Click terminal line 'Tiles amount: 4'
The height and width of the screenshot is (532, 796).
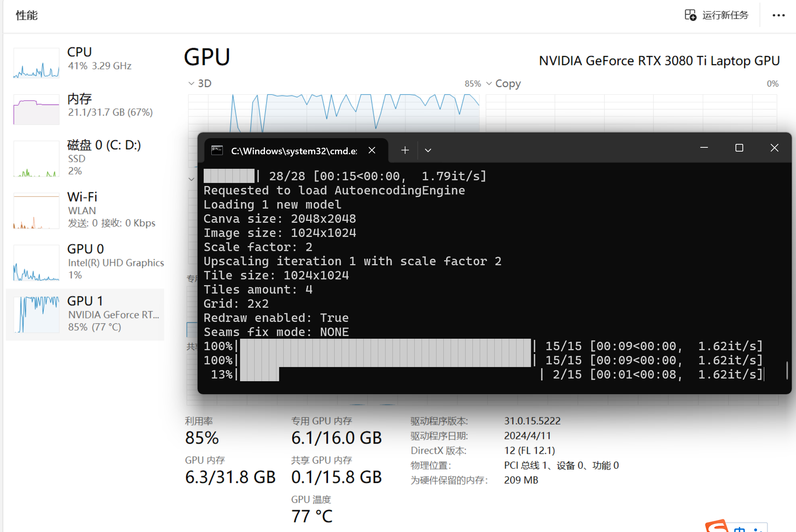pyautogui.click(x=258, y=290)
